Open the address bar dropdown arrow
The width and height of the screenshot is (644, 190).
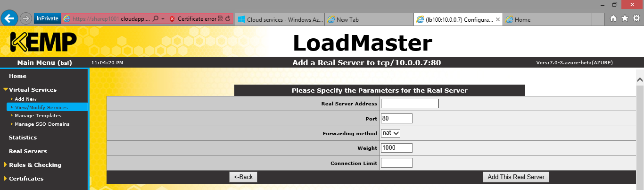tap(163, 19)
